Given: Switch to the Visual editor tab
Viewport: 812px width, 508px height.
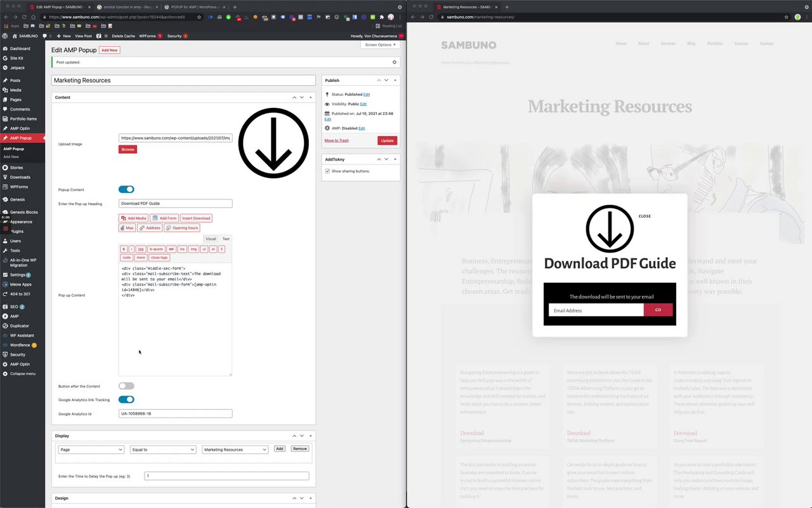Looking at the screenshot, I should 211,239.
